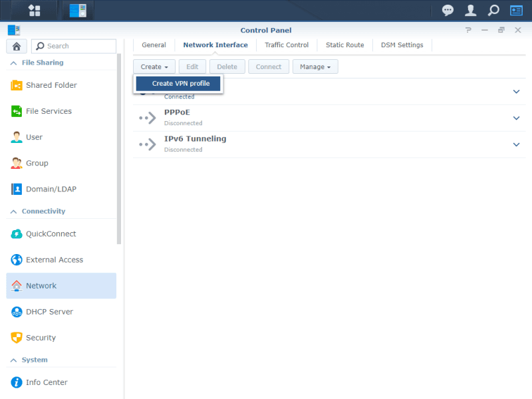Expand the IPv6 Tunneling details
This screenshot has height=399, width=532.
click(x=516, y=144)
